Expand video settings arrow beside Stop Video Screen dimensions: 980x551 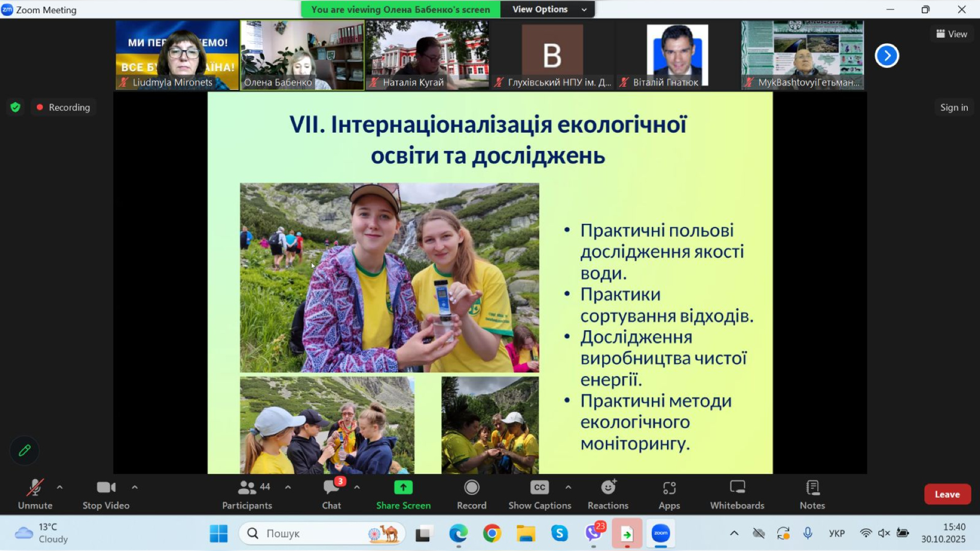(135, 487)
